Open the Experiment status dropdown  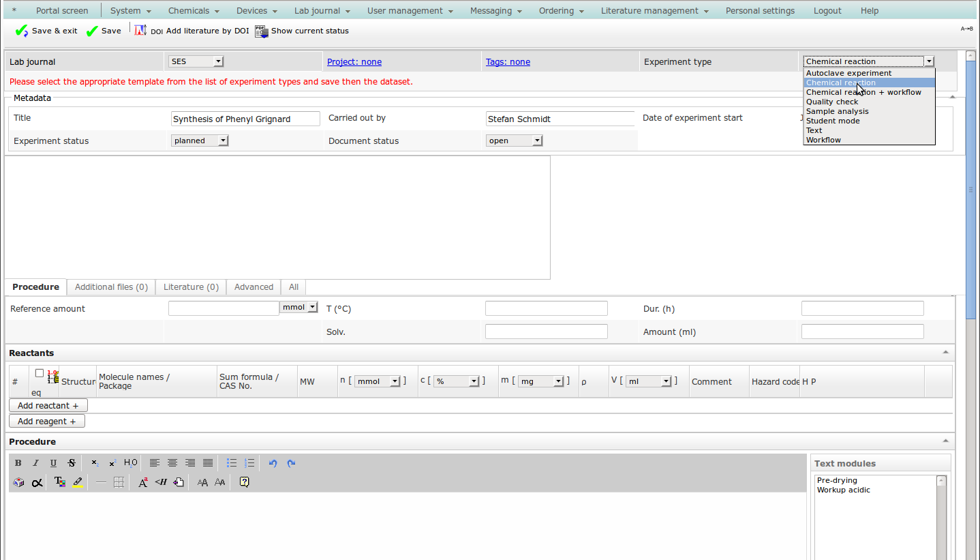(199, 141)
